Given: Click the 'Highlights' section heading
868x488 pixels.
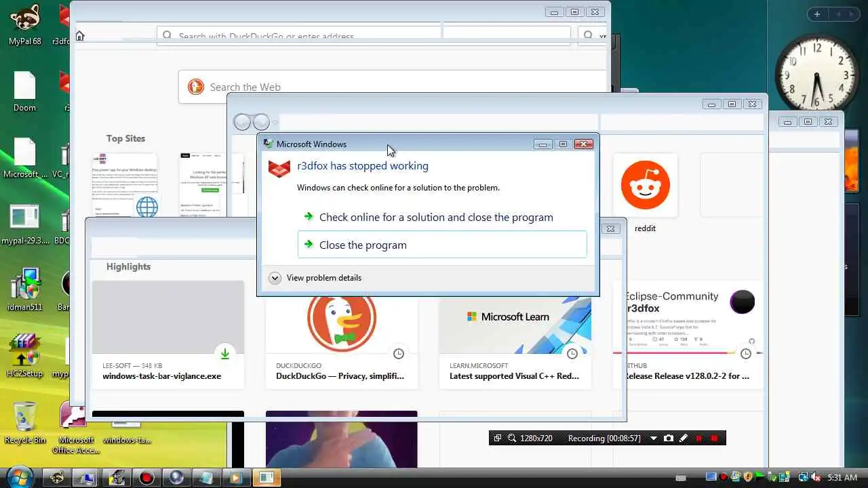Looking at the screenshot, I should click(128, 266).
